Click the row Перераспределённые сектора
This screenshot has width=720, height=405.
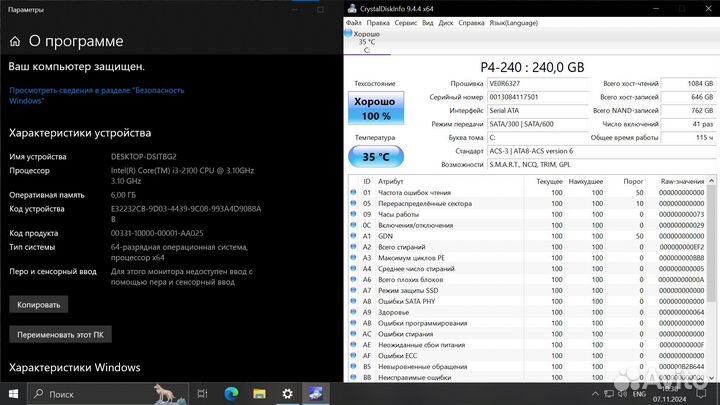527,203
